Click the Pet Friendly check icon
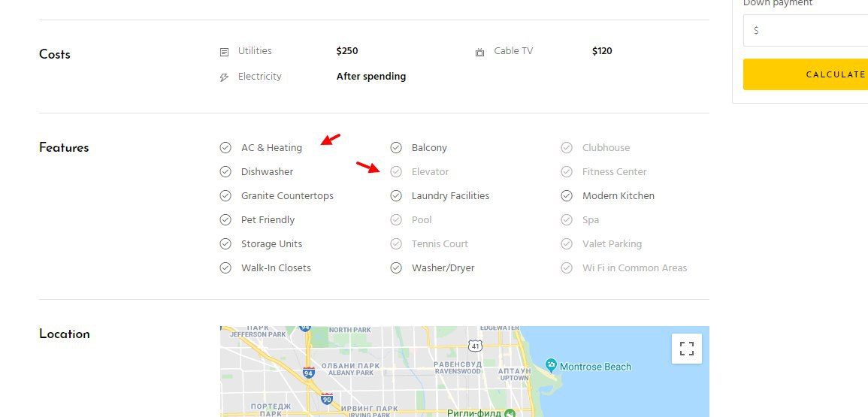The height and width of the screenshot is (417, 868). 225,220
